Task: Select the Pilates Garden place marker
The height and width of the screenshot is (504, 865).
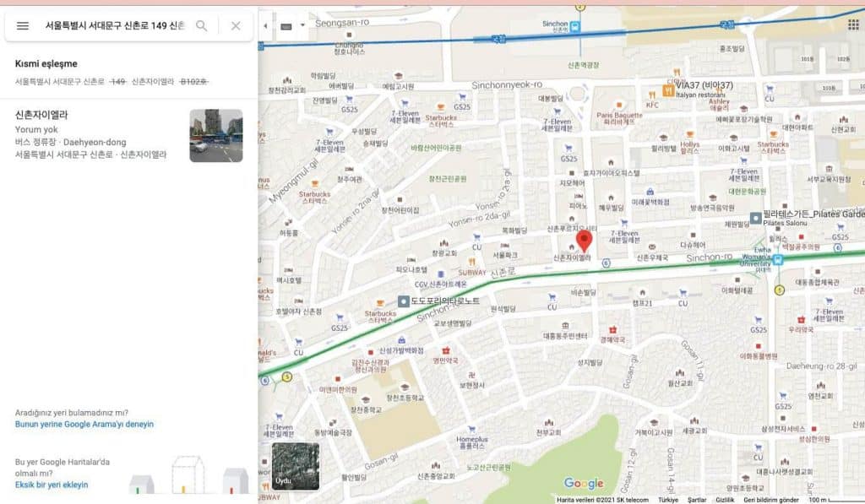Action: coord(756,218)
